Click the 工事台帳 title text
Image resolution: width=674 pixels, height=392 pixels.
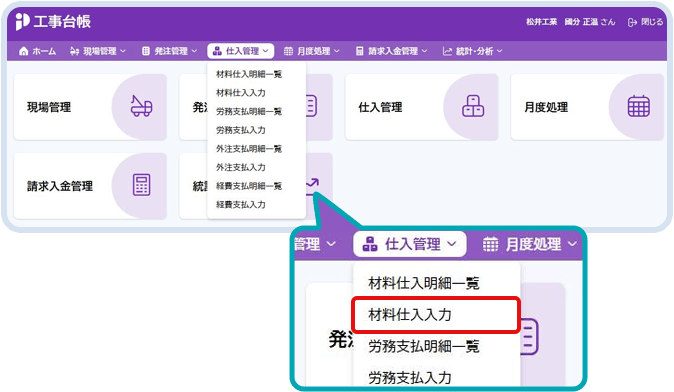[62, 21]
